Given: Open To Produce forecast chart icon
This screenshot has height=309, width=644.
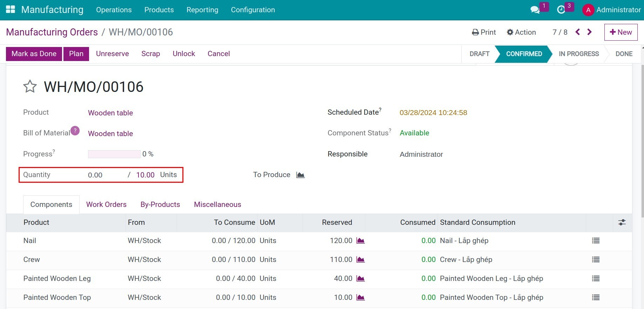Looking at the screenshot, I should click(x=300, y=175).
